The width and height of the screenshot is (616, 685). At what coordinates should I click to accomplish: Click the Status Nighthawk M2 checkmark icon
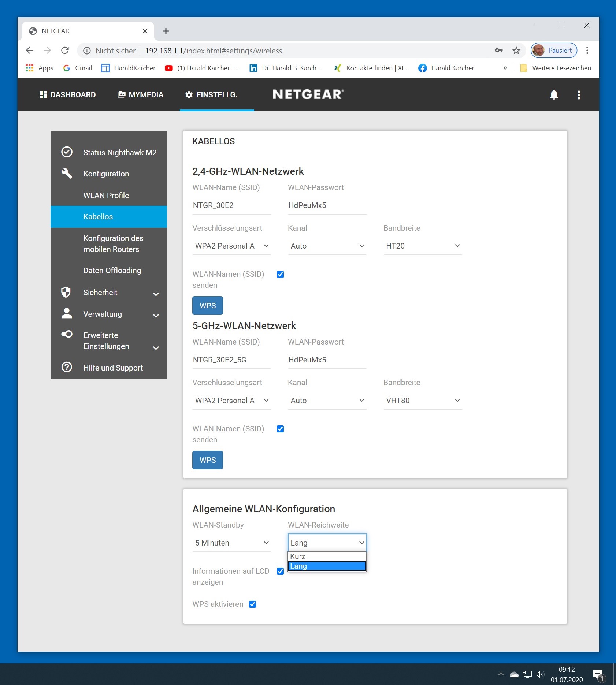coord(67,152)
